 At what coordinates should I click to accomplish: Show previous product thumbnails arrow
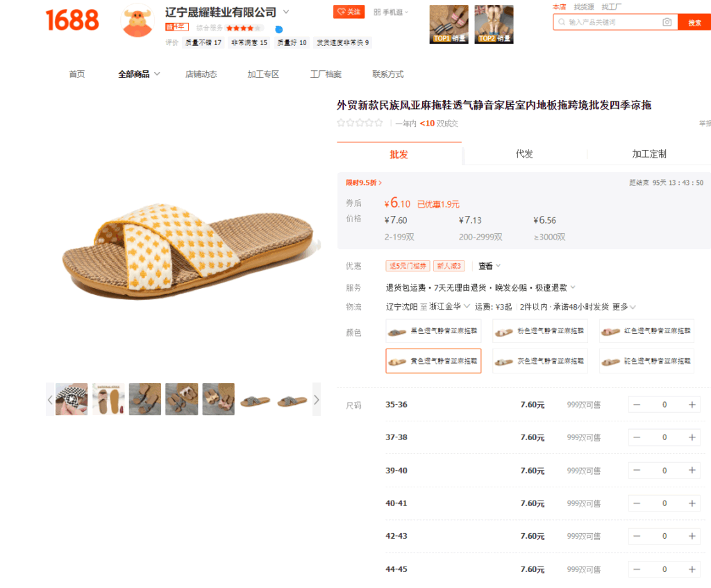50,399
